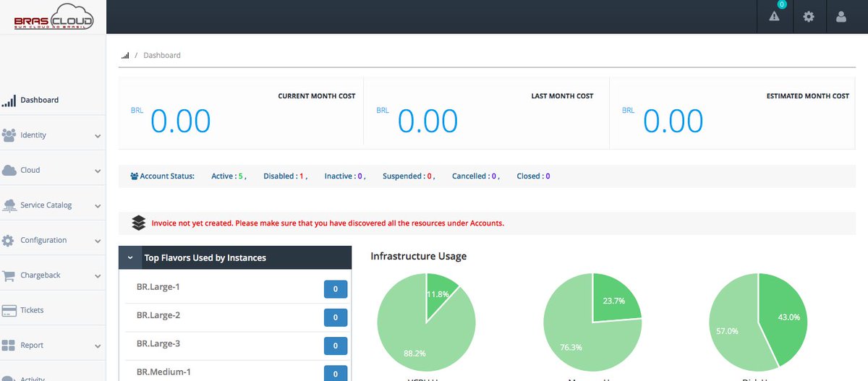Click the Configuration gear icon in sidebar
This screenshot has width=868, height=381.
pos(9,241)
